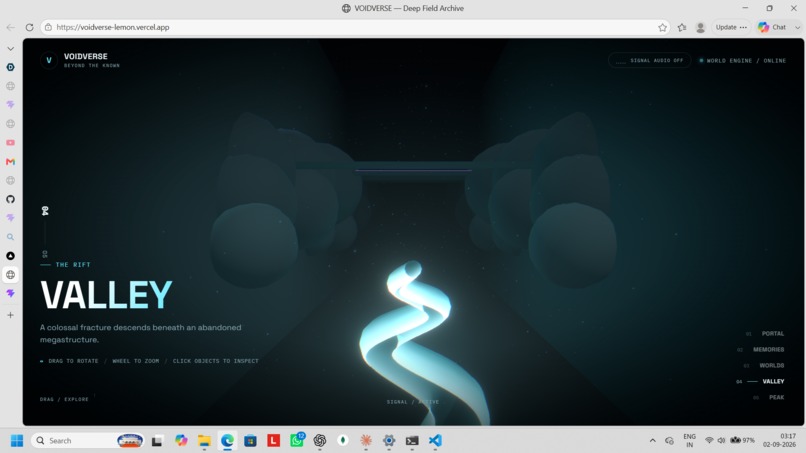
Task: Open the Favorites list icon
Action: [682, 27]
